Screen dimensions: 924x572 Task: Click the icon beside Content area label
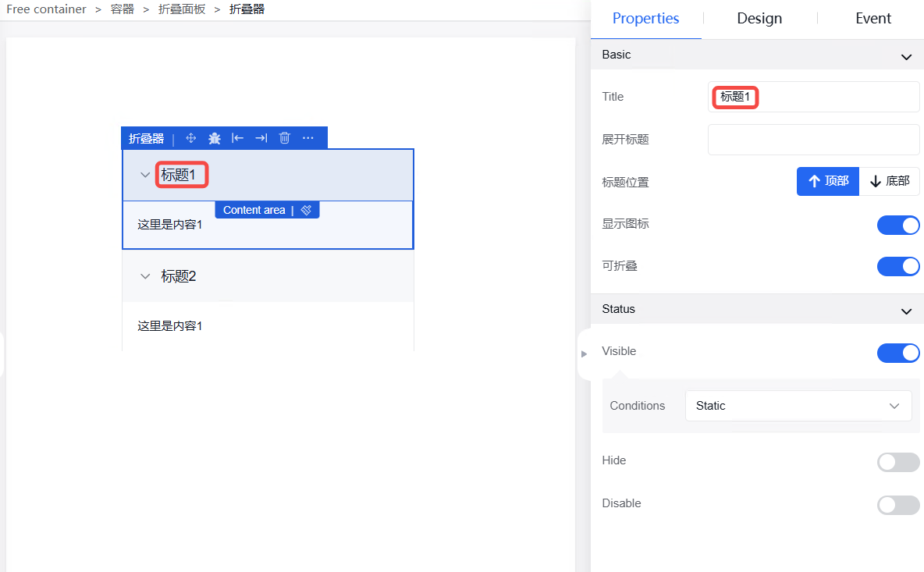click(306, 210)
